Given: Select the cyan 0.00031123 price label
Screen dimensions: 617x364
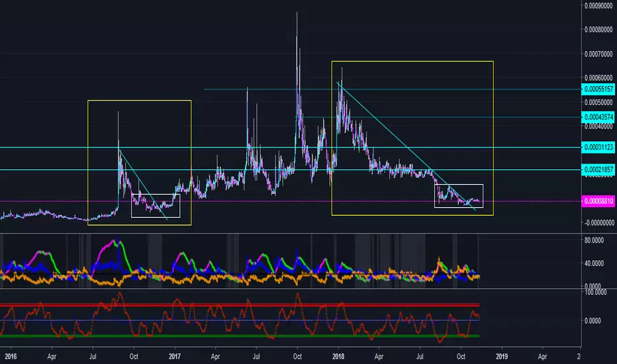Looking at the screenshot, I should (x=598, y=147).
